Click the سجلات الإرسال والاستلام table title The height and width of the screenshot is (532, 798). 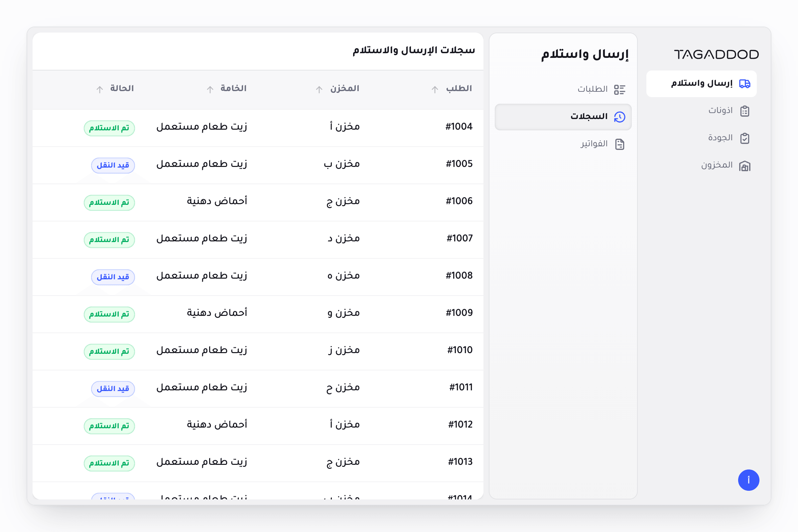pyautogui.click(x=414, y=51)
